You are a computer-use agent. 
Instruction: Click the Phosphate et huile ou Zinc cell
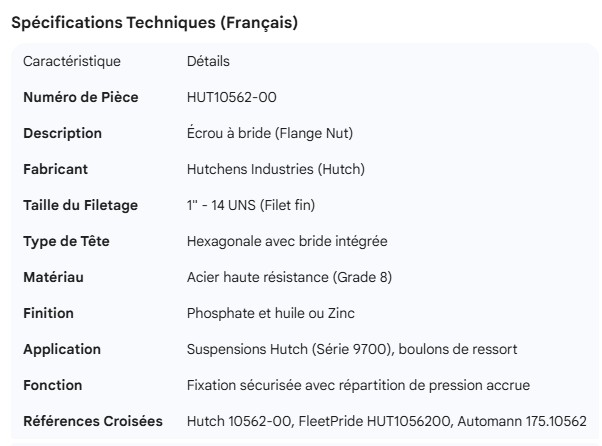coord(272,313)
